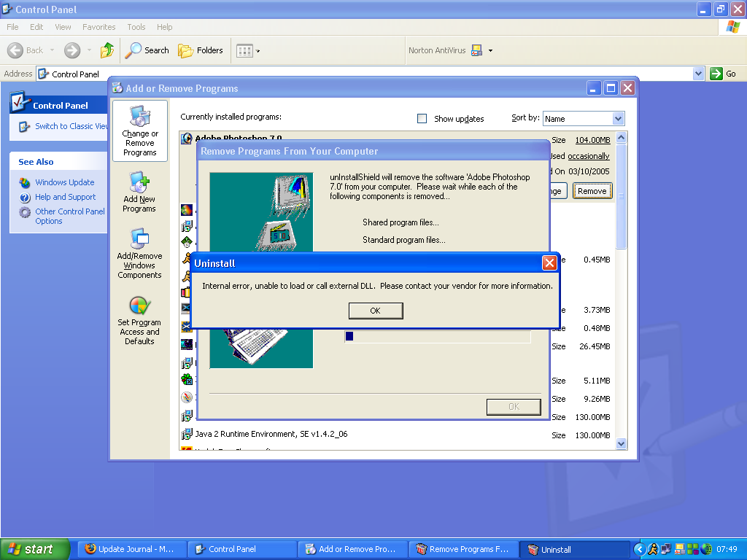Open the Sort by Name dropdown
Image resolution: width=747 pixels, height=560 pixels.
tap(618, 119)
